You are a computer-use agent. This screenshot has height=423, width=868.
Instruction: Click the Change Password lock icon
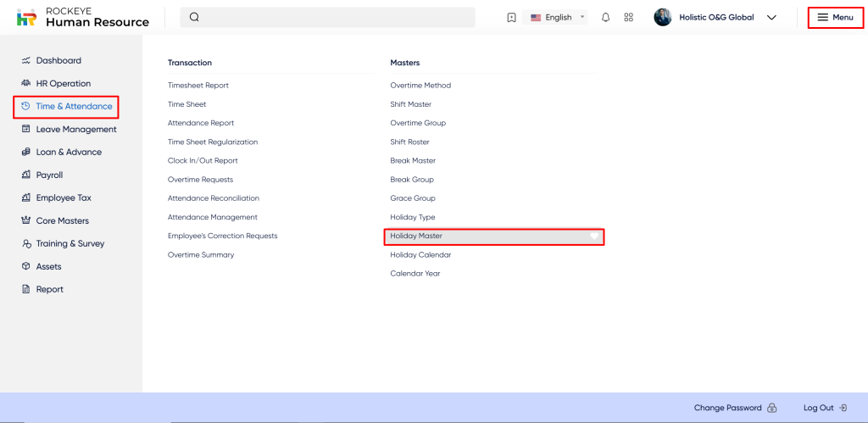(771, 408)
